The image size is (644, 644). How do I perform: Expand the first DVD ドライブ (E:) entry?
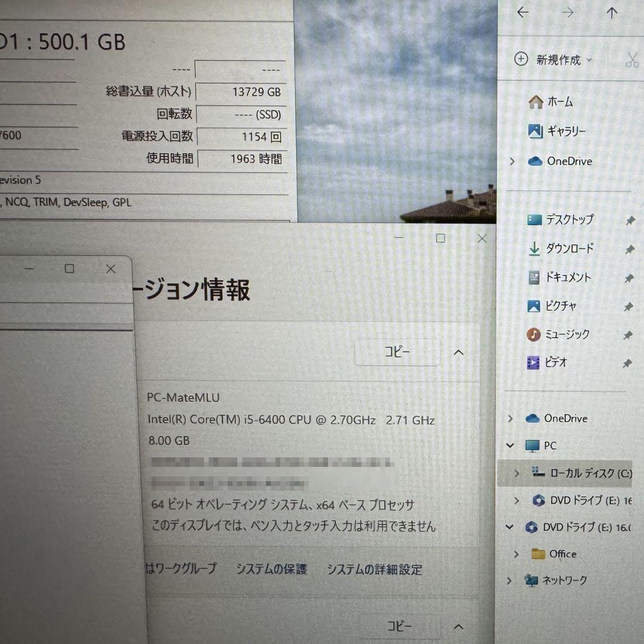pyautogui.click(x=516, y=500)
